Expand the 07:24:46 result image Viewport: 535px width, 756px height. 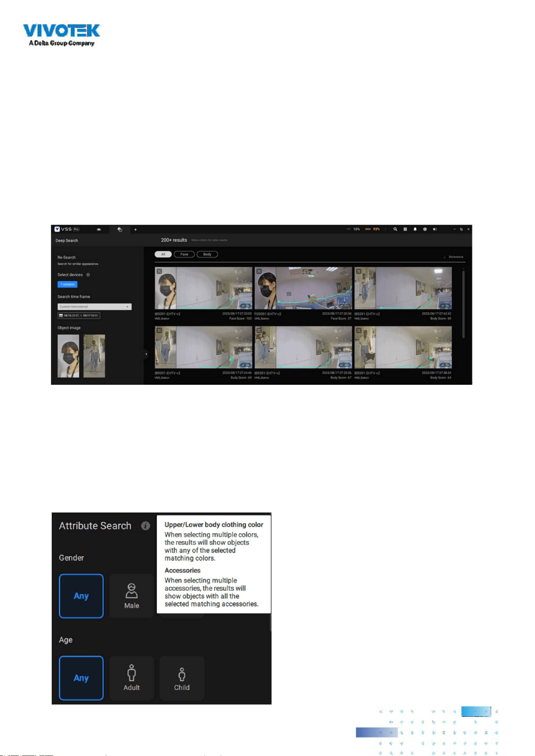159,330
